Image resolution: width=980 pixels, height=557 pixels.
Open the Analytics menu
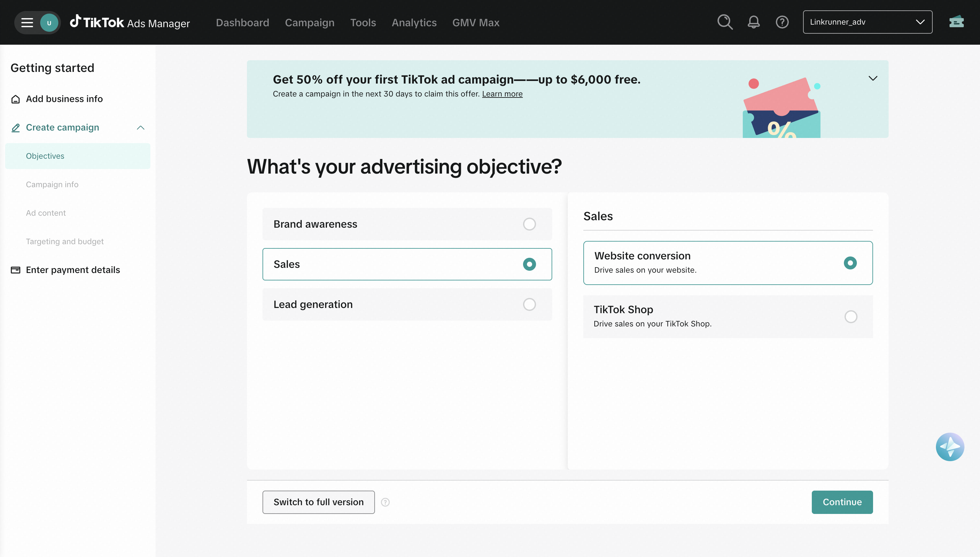pyautogui.click(x=414, y=23)
